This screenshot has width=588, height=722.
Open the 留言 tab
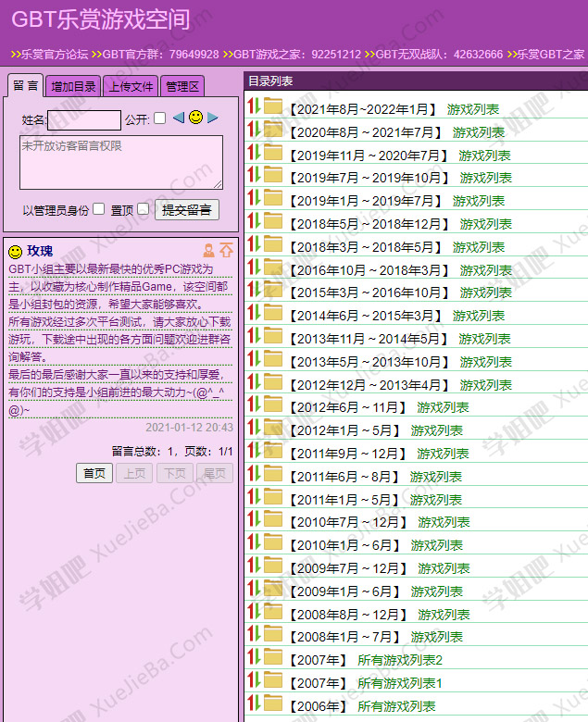(x=25, y=86)
